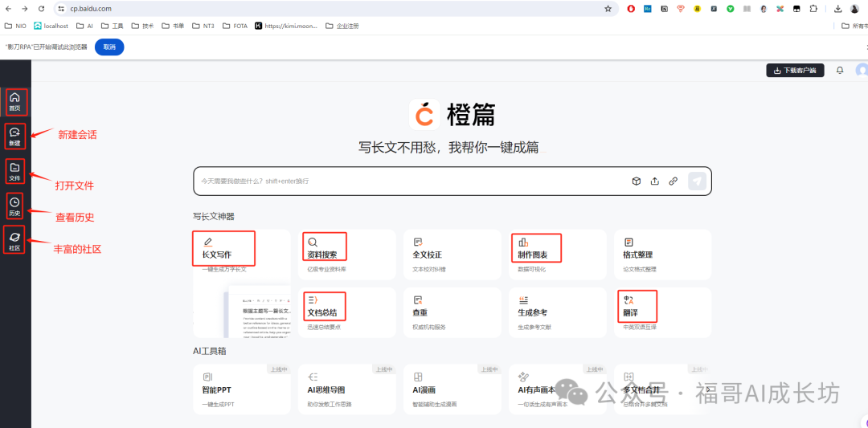The image size is (868, 428).
Task: Click the site info icon in address bar
Action: (x=61, y=9)
